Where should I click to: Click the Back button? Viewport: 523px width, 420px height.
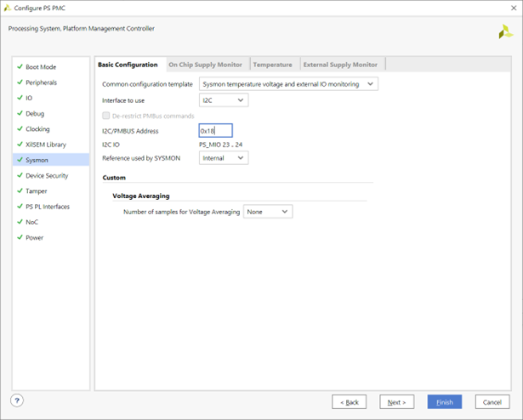[350, 402]
